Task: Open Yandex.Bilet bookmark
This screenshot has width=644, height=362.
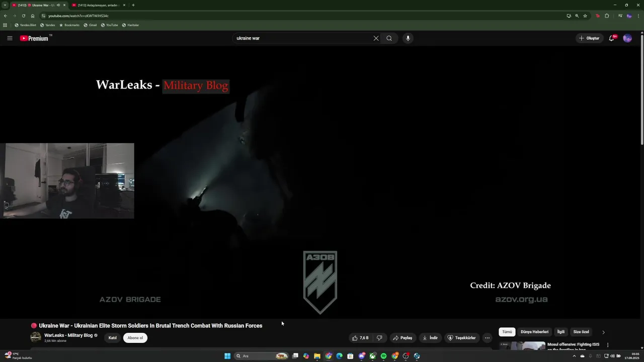Action: point(25,25)
